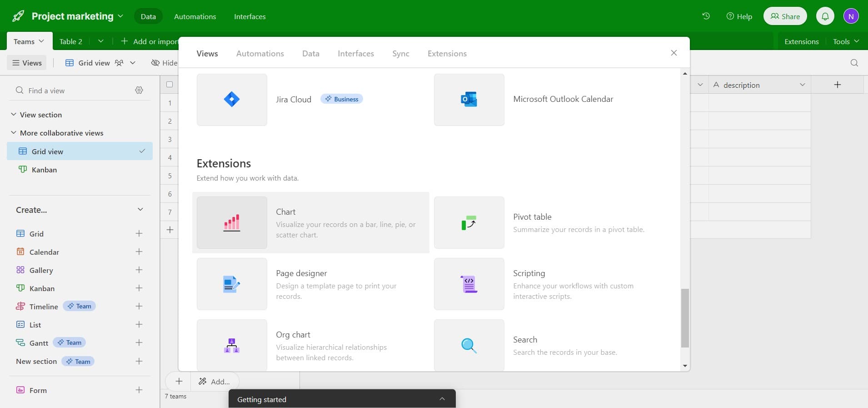Viewport: 868px width, 408px height.
Task: Click the notifications bell icon
Action: point(825,16)
